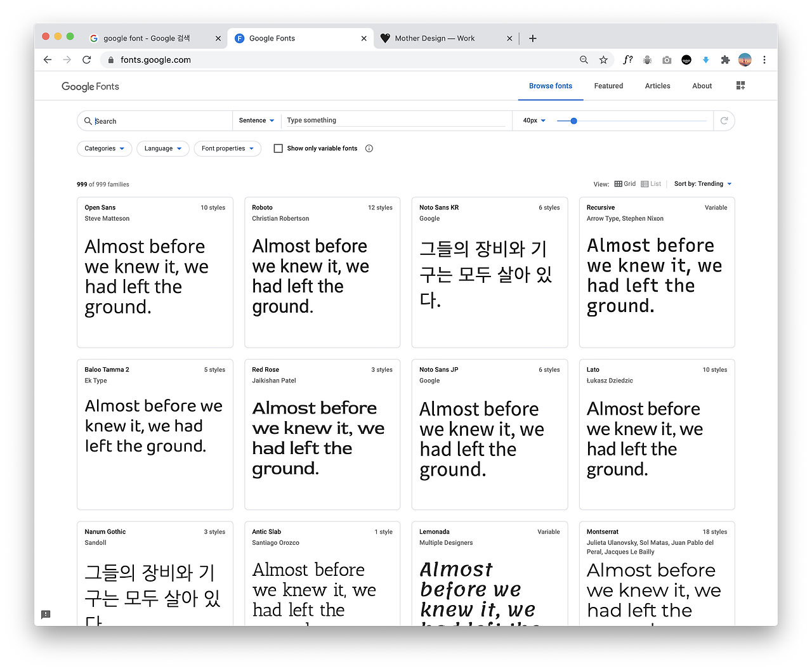The height and width of the screenshot is (671, 812).
Task: Switch to Grid view
Action: click(625, 184)
